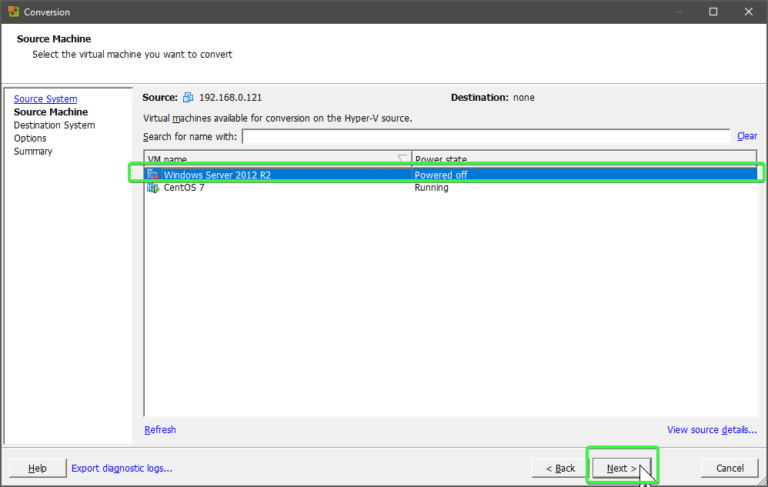Click the source server icon beside 192.168.0.121
This screenshot has height=487, width=768.
pyautogui.click(x=188, y=98)
